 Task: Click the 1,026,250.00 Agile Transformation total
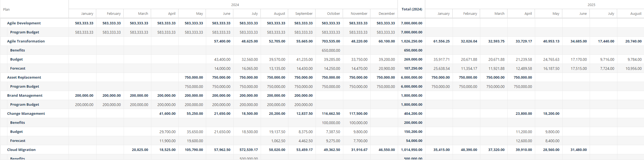point(412,41)
